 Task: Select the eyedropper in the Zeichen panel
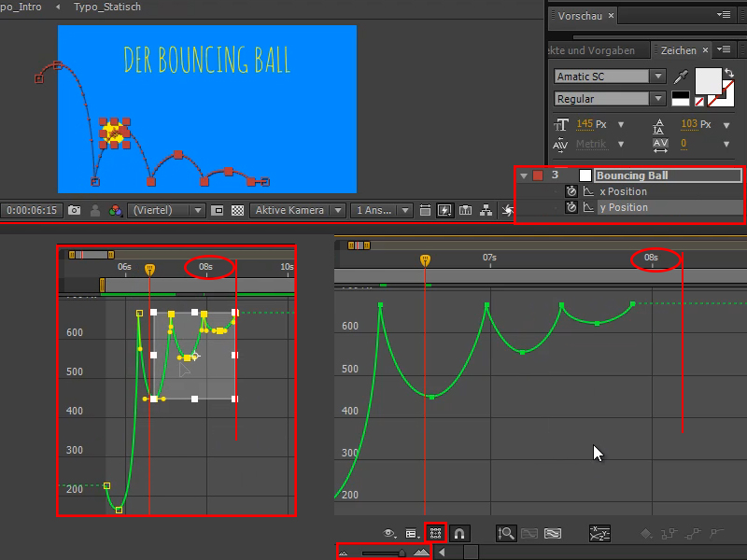coord(680,76)
